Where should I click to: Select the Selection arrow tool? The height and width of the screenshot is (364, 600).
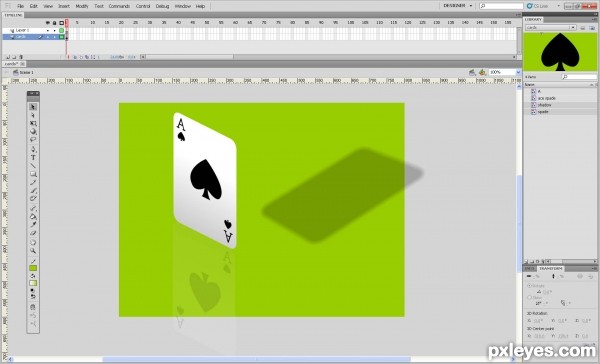pyautogui.click(x=33, y=107)
